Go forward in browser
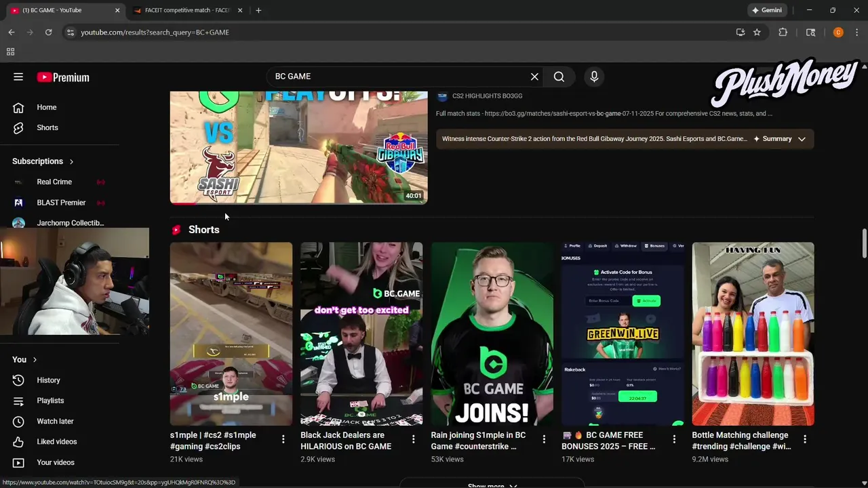Viewport: 868px width, 488px height. [30, 32]
